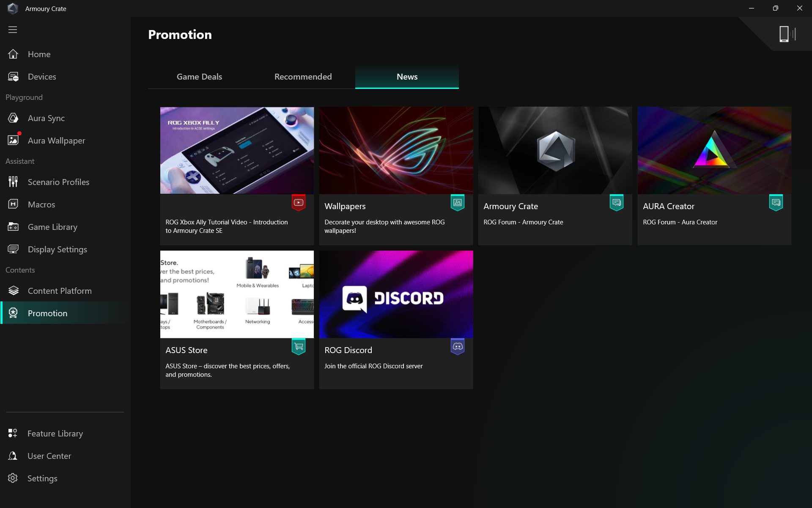
Task: Click the Macros icon in the sidebar
Action: (x=13, y=204)
